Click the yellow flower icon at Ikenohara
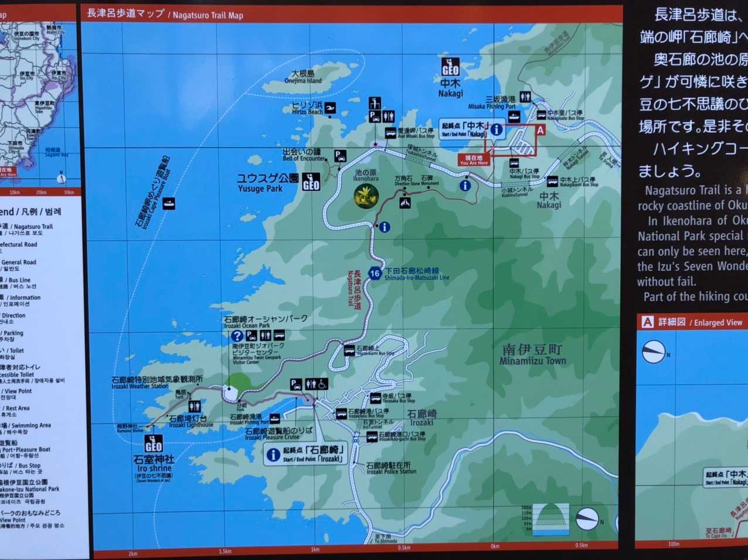Screen dimensions: 748x560 click(366, 196)
